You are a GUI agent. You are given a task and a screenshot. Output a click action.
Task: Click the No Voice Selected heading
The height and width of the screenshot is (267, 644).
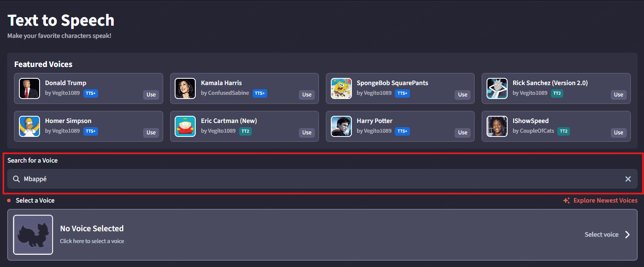(x=92, y=229)
